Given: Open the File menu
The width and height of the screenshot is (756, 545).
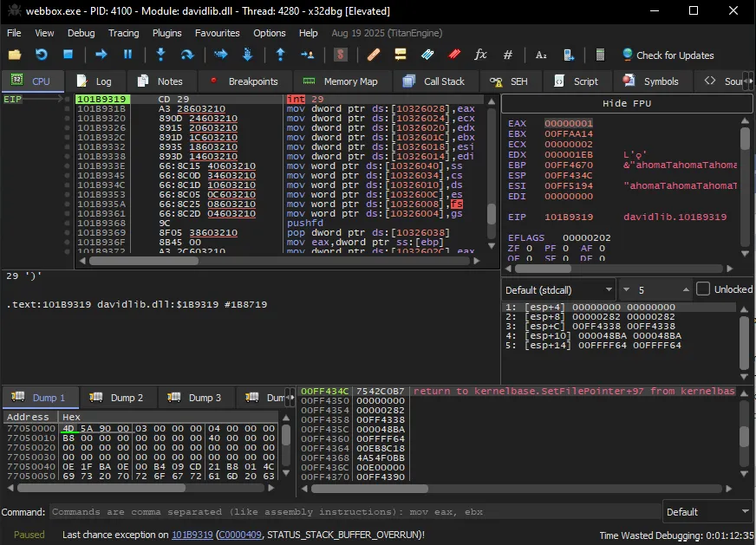Looking at the screenshot, I should [14, 33].
